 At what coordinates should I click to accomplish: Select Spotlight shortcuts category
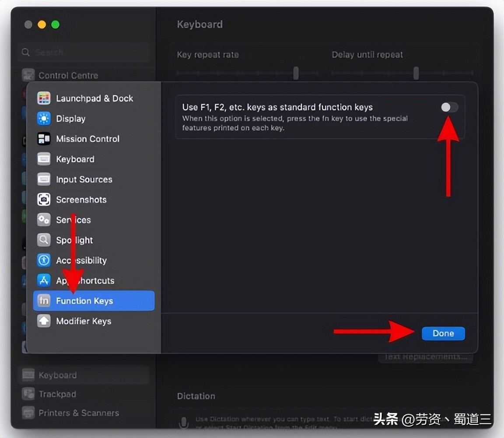[x=94, y=240]
